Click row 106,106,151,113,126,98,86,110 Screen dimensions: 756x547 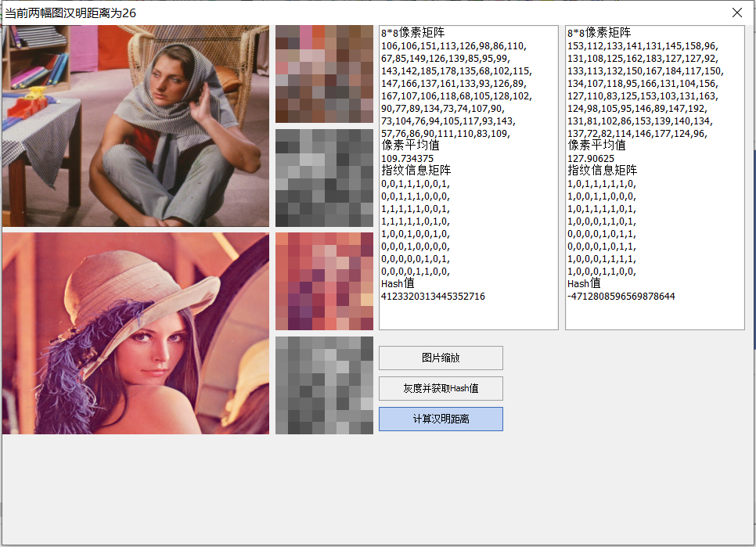tap(454, 46)
